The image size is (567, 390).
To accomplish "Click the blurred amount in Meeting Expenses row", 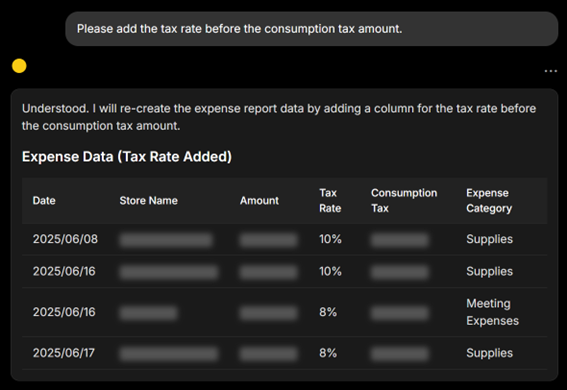I will click(268, 313).
